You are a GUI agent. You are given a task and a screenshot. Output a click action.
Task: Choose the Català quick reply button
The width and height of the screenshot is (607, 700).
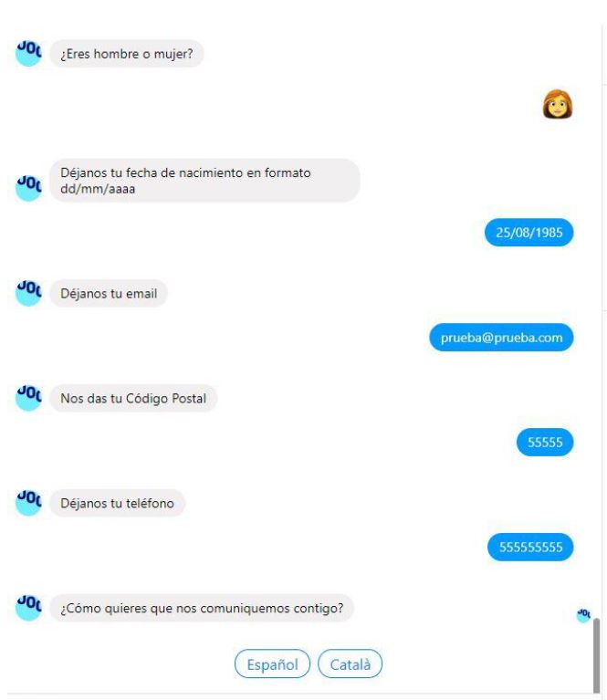(x=350, y=663)
